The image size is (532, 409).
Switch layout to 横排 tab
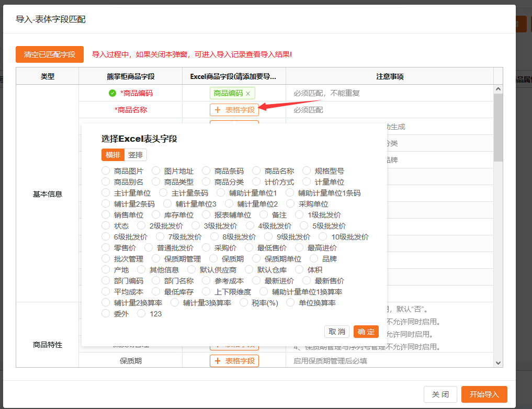click(113, 155)
